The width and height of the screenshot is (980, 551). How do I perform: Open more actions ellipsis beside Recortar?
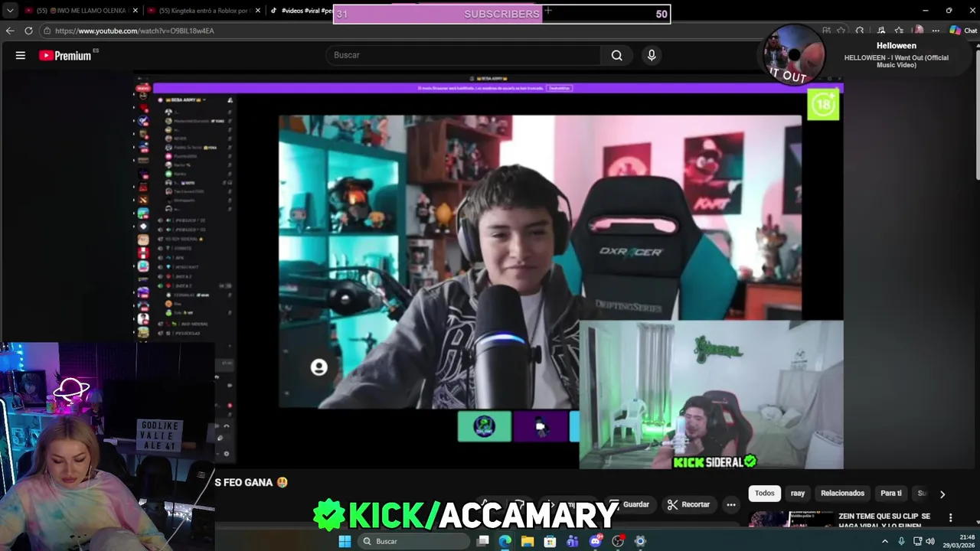[x=731, y=504]
